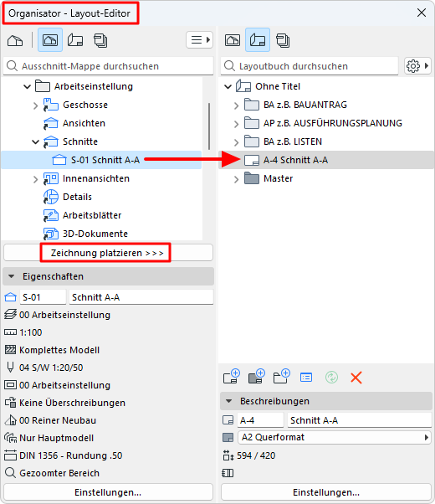Edit the A-4 layout ID field

tap(260, 420)
